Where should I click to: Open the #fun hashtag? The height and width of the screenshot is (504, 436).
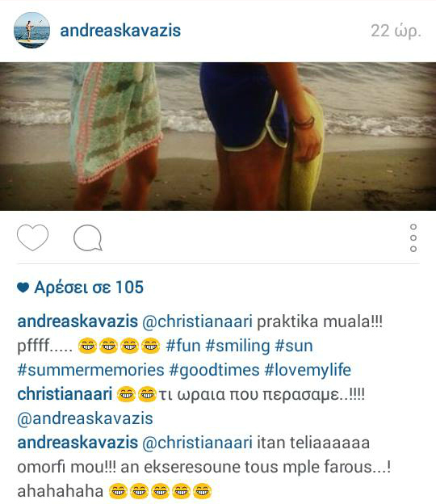(183, 346)
